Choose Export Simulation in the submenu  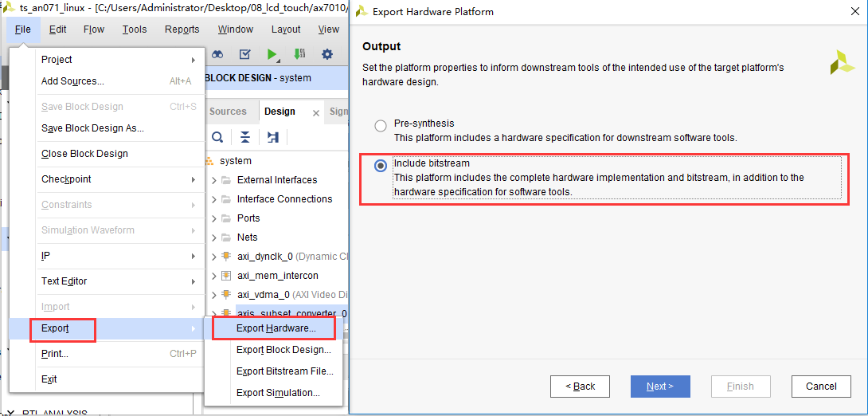tap(273, 393)
